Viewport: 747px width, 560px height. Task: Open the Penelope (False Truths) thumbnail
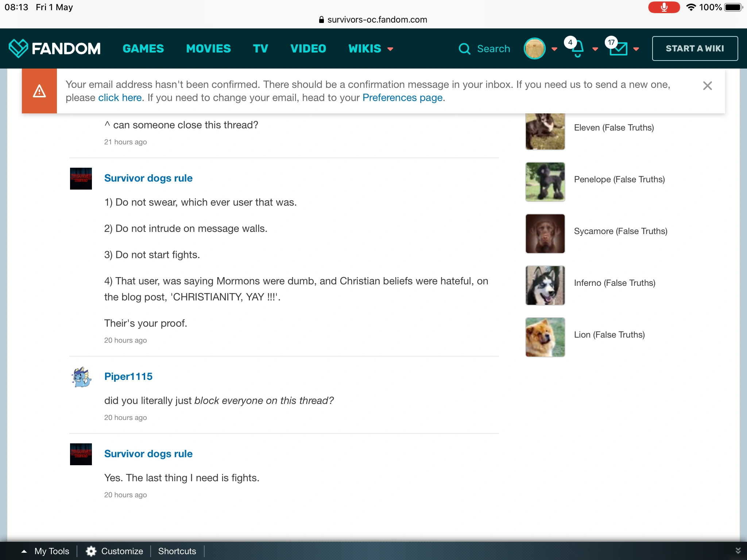coord(545,182)
